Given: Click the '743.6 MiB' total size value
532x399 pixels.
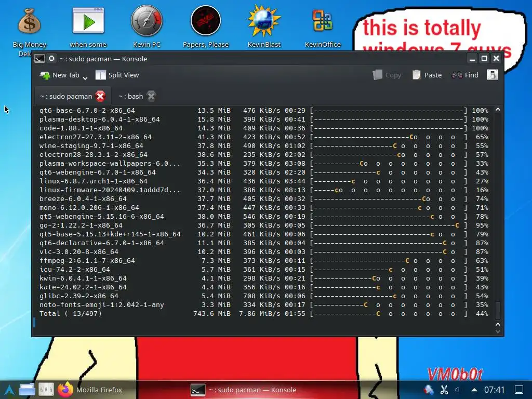Looking at the screenshot, I should (212, 313).
